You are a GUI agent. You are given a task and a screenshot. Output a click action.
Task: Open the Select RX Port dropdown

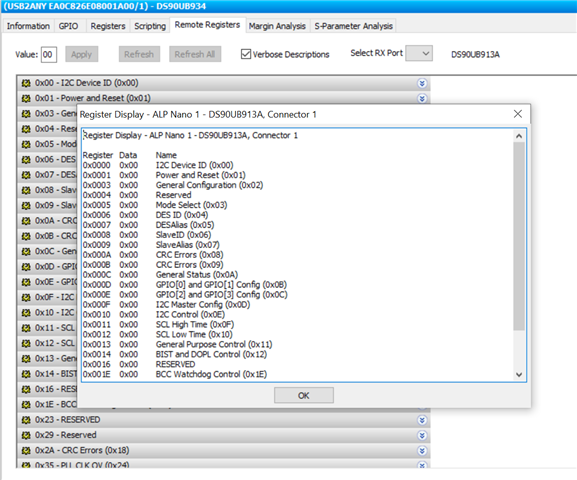pyautogui.click(x=419, y=53)
